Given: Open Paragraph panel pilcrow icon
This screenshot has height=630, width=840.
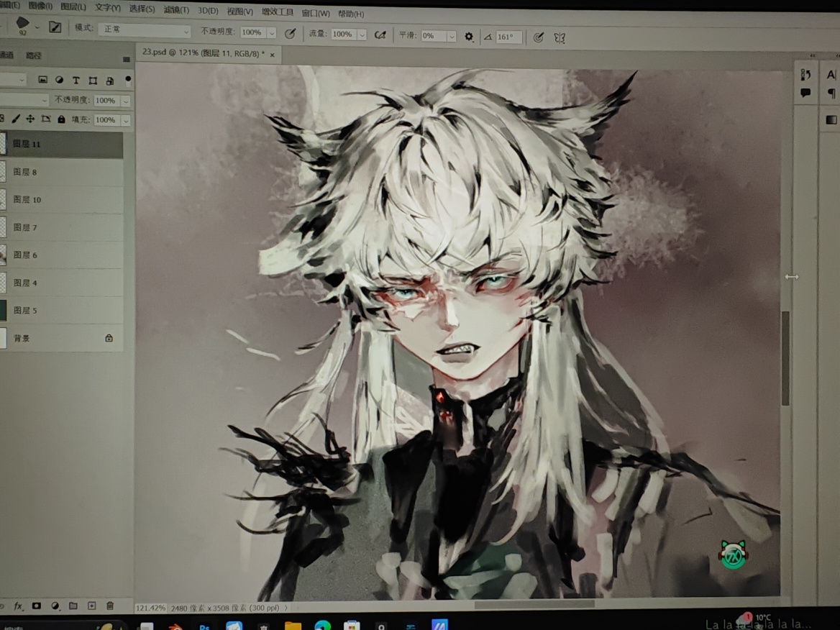Looking at the screenshot, I should click(x=831, y=93).
